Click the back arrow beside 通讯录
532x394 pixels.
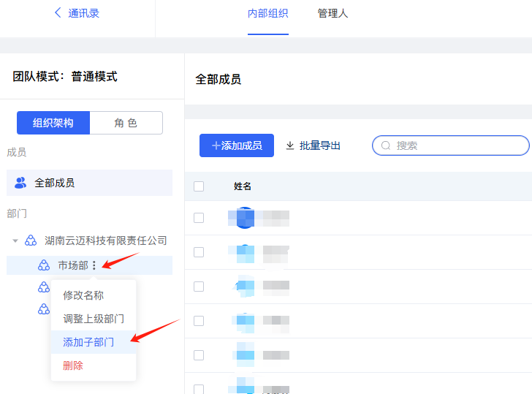(x=58, y=12)
